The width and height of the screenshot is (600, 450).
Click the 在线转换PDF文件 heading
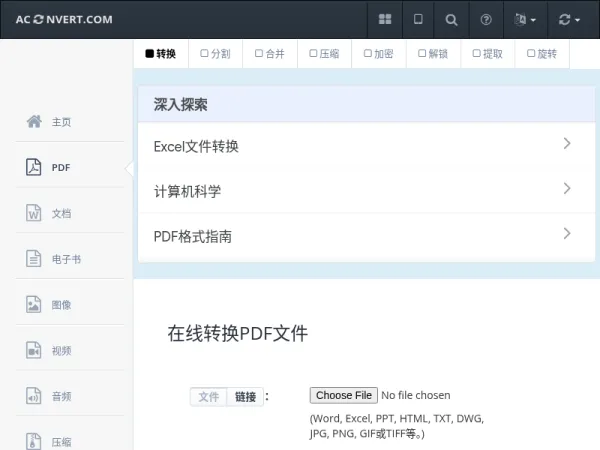point(237,333)
